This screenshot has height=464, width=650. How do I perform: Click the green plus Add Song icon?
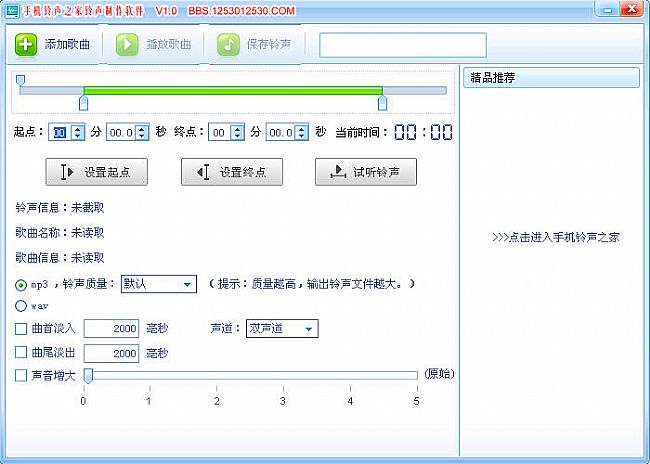(x=26, y=44)
